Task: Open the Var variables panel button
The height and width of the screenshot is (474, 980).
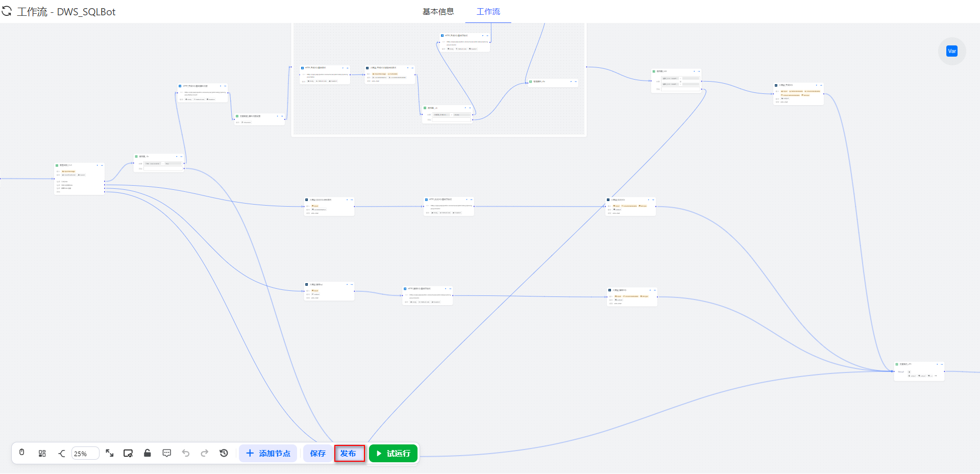Action: [x=952, y=51]
